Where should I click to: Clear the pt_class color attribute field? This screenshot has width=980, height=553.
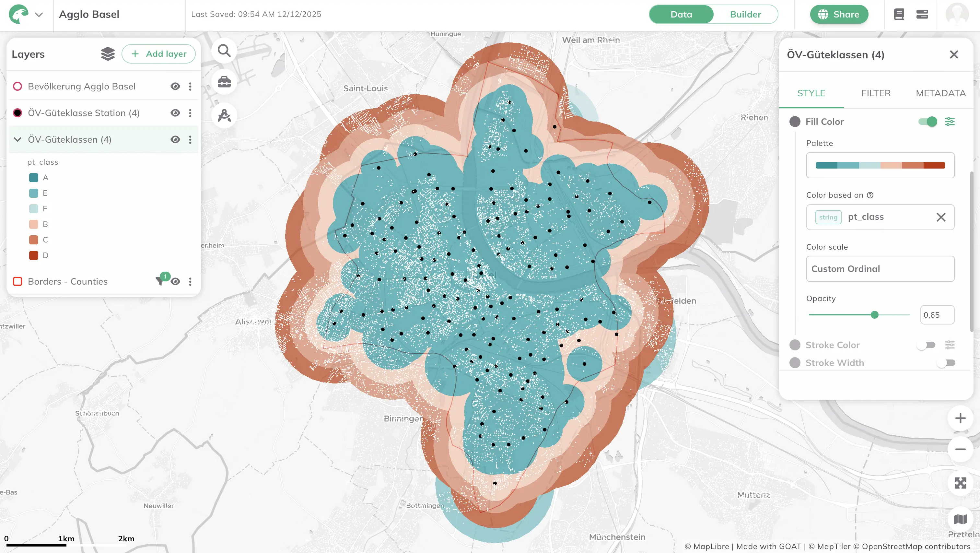tap(941, 217)
